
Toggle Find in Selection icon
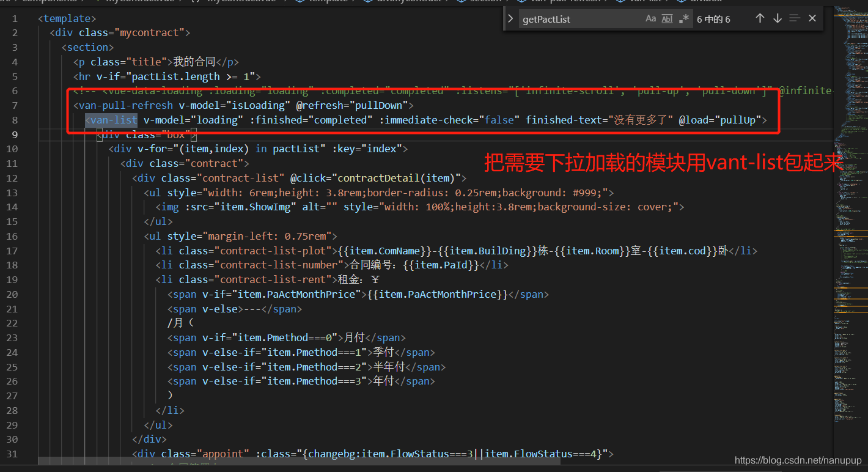795,18
